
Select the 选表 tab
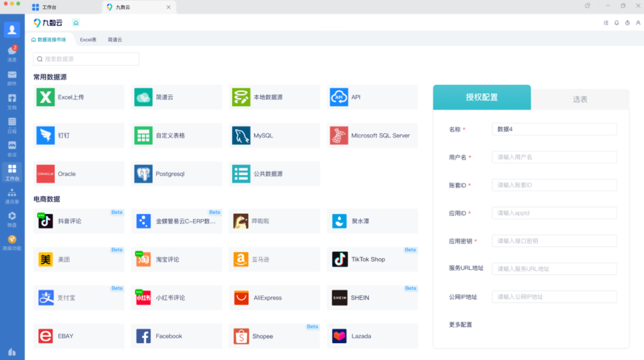pos(580,99)
